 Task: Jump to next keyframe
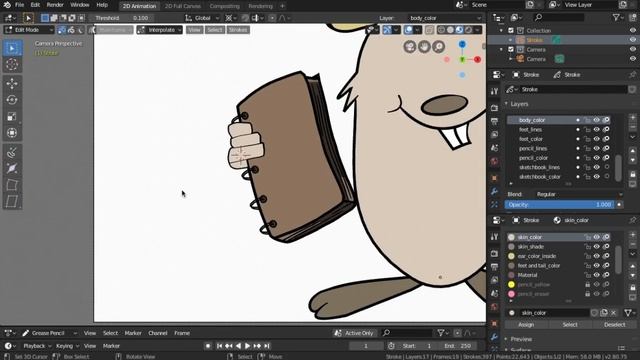click(x=257, y=346)
